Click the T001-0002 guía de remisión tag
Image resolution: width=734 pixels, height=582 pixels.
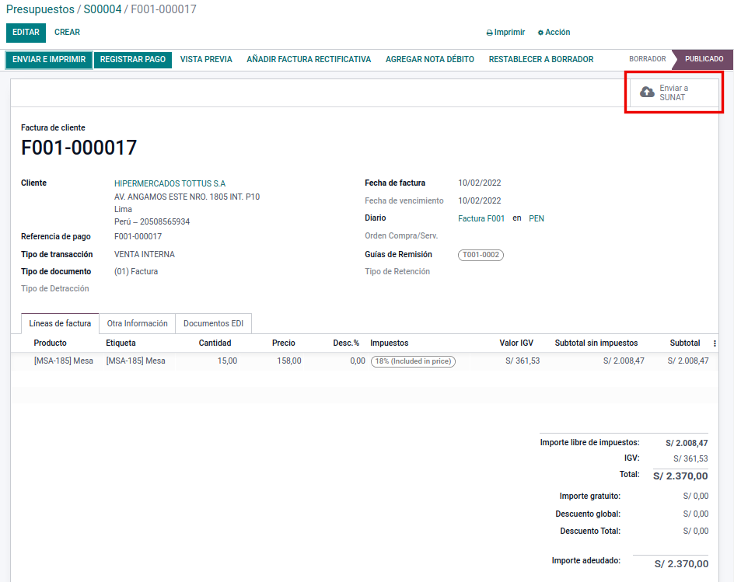481,255
